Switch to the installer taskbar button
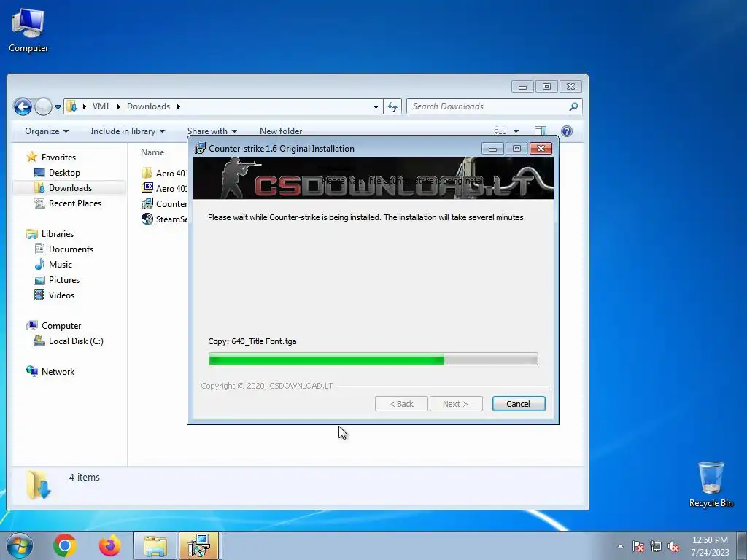 coord(199,545)
